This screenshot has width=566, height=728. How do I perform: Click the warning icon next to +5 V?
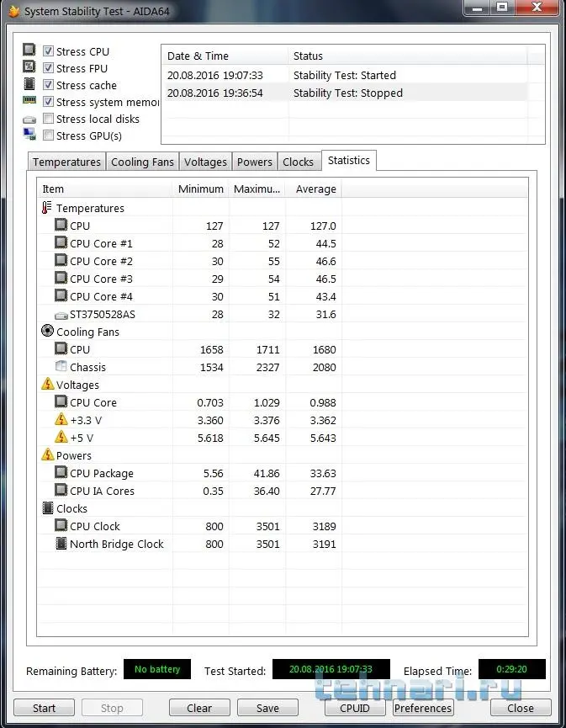point(61,437)
